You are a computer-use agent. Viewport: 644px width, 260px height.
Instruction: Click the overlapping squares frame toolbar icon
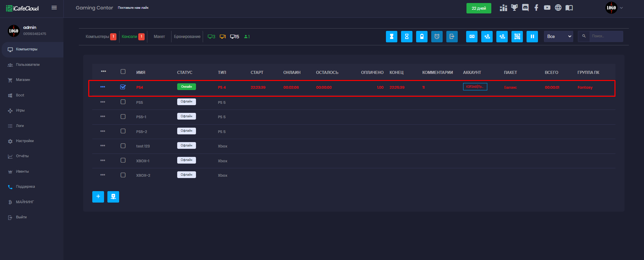click(517, 36)
